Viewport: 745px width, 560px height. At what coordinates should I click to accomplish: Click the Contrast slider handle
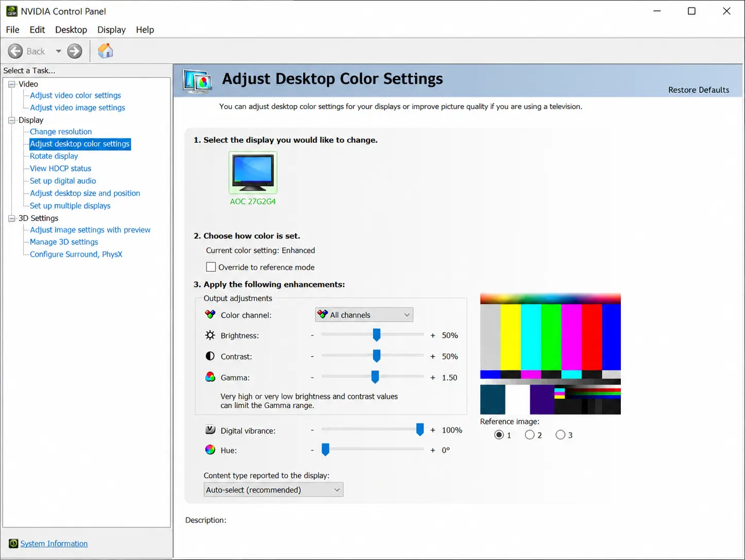(x=377, y=356)
